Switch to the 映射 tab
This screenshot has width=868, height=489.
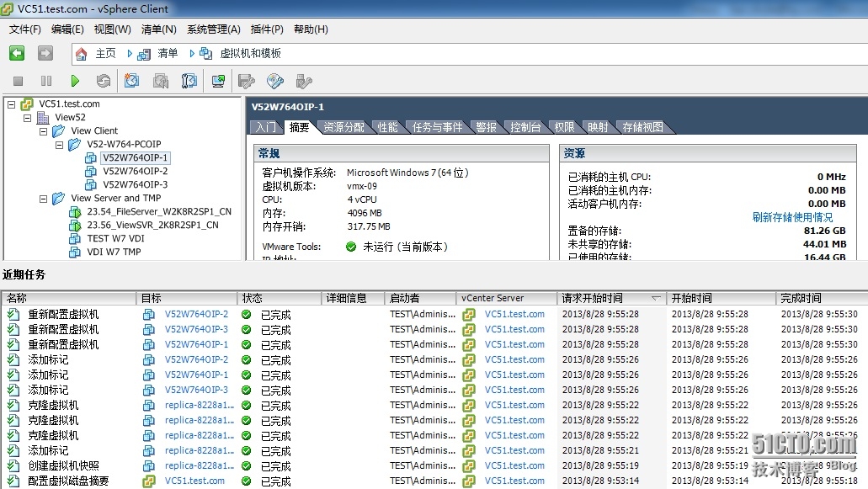tap(598, 127)
